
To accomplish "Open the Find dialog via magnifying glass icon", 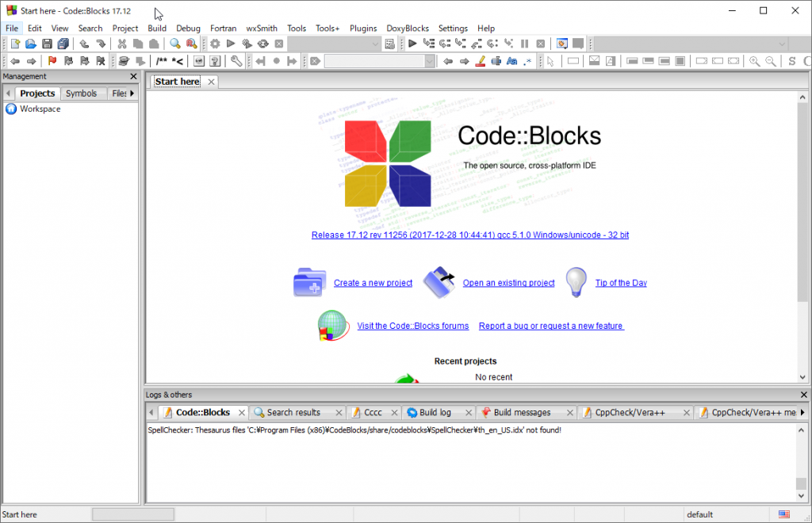I will [x=174, y=44].
